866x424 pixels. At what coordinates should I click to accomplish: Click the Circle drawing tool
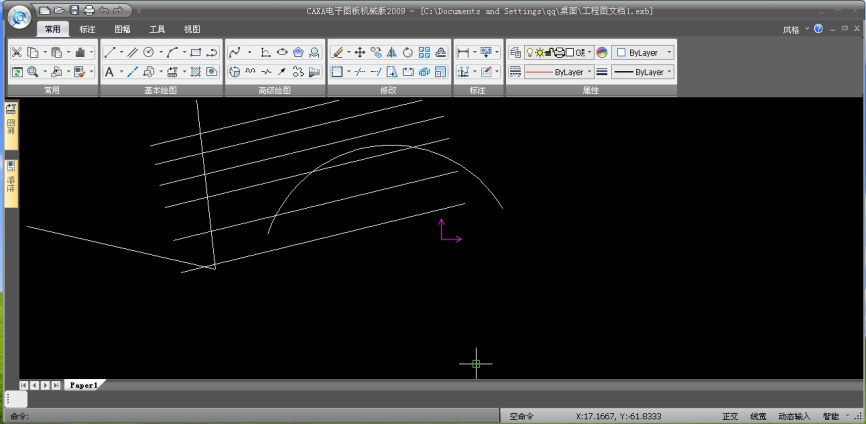pos(149,52)
